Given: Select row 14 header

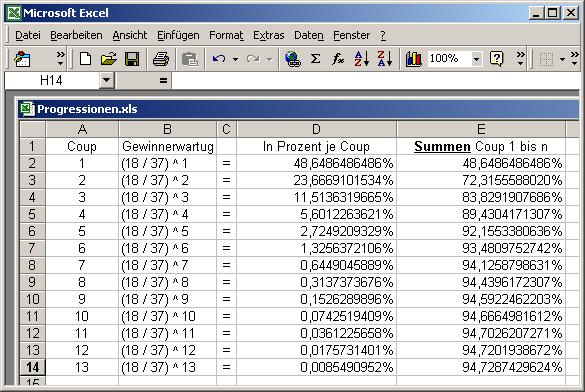Looking at the screenshot, I should pos(32,367).
